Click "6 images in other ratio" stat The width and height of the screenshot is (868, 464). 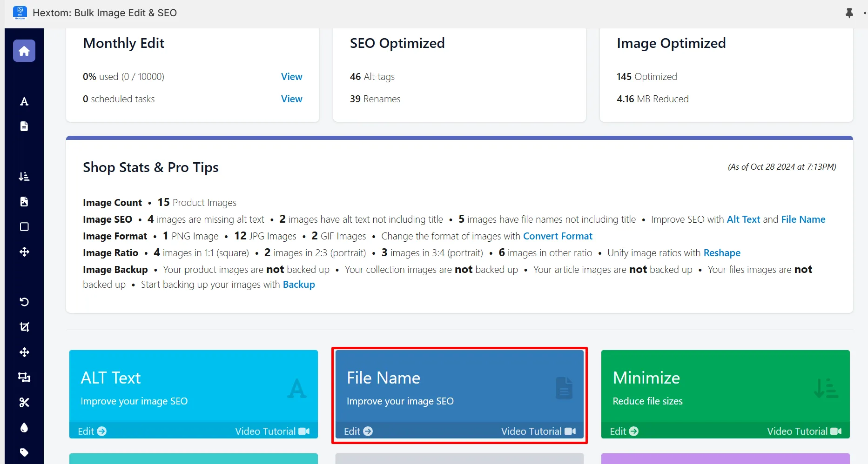[545, 253]
